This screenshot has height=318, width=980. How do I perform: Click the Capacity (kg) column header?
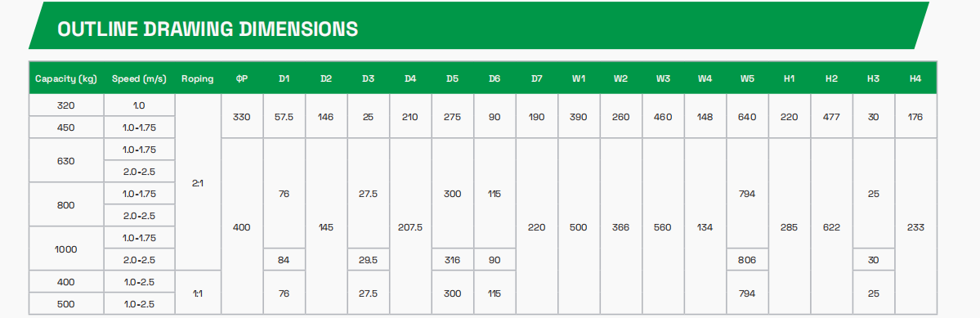click(65, 78)
